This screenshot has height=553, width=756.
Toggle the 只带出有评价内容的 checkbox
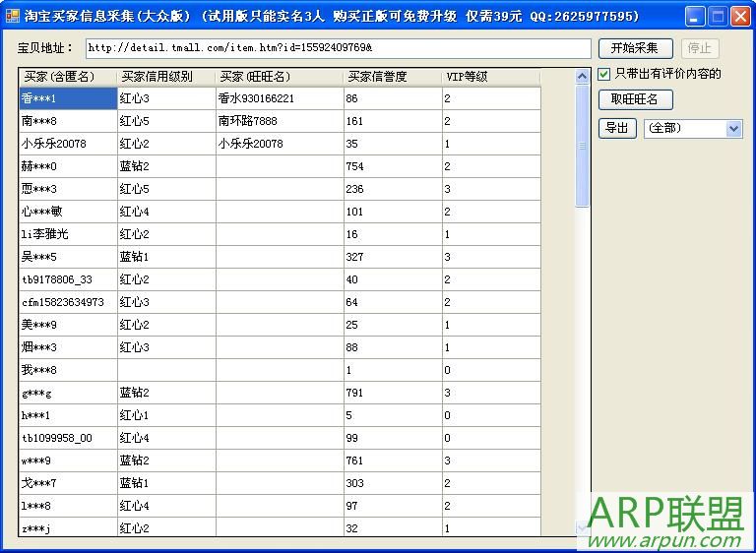point(603,74)
